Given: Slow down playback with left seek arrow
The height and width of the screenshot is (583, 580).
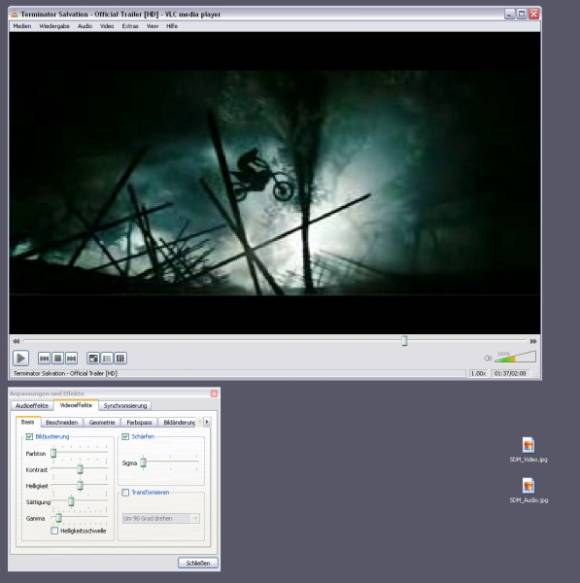Looking at the screenshot, I should 16,341.
